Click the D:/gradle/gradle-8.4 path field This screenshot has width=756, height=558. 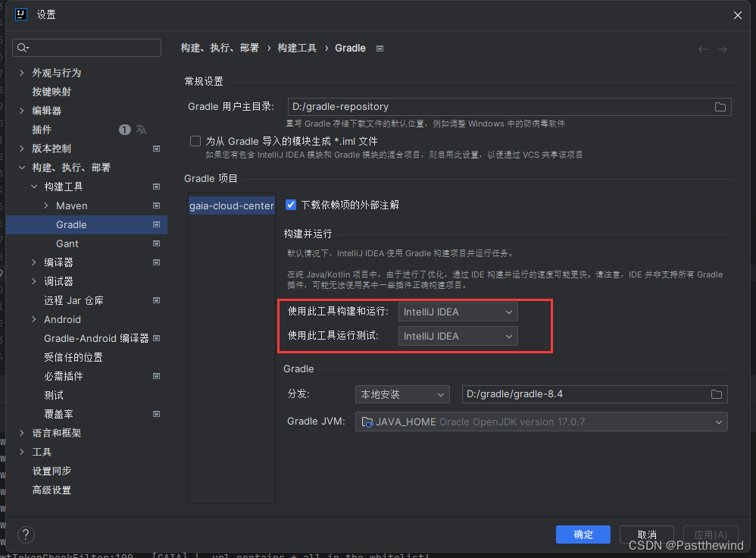click(x=595, y=394)
